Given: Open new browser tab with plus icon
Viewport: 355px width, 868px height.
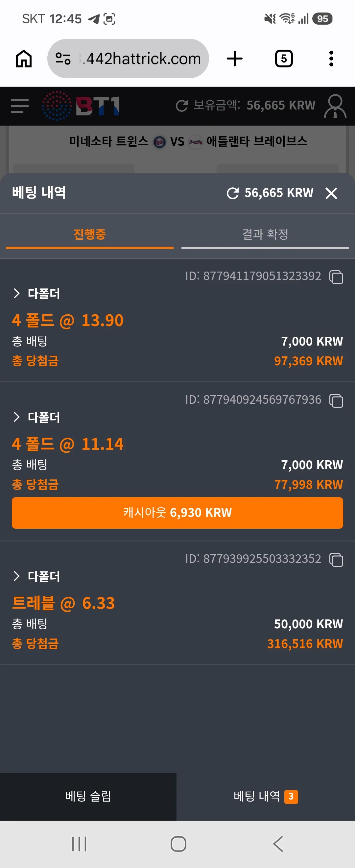Looking at the screenshot, I should (234, 59).
